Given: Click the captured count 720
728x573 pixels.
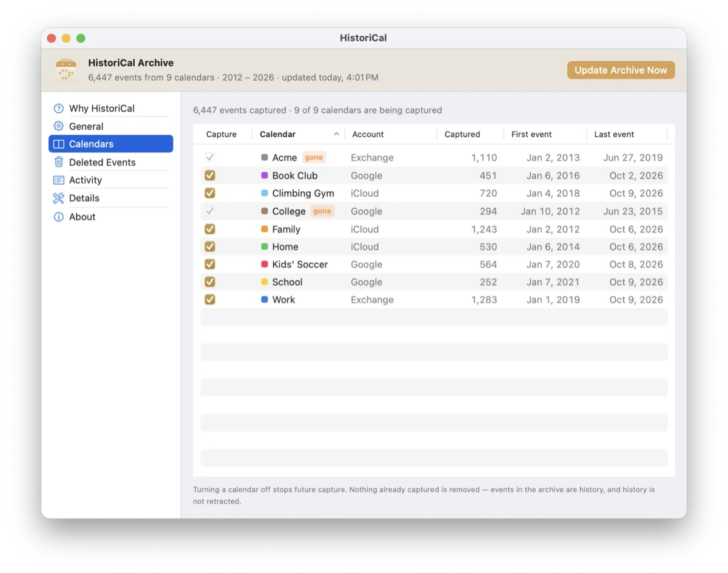Looking at the screenshot, I should [488, 193].
